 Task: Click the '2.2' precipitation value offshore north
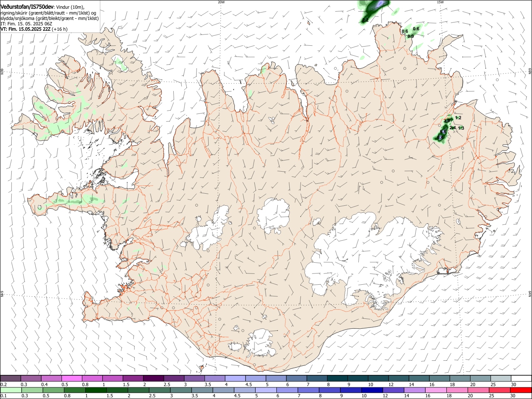point(365,20)
